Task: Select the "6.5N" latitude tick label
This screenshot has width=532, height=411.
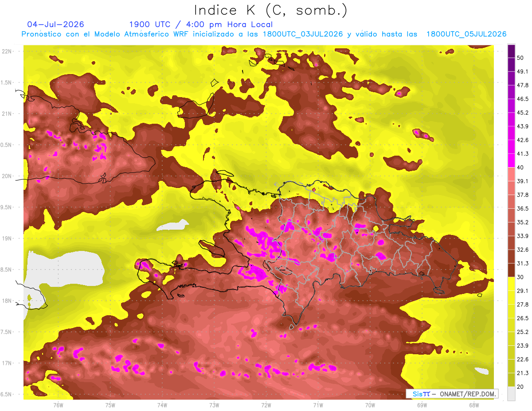Action: (x=7, y=395)
